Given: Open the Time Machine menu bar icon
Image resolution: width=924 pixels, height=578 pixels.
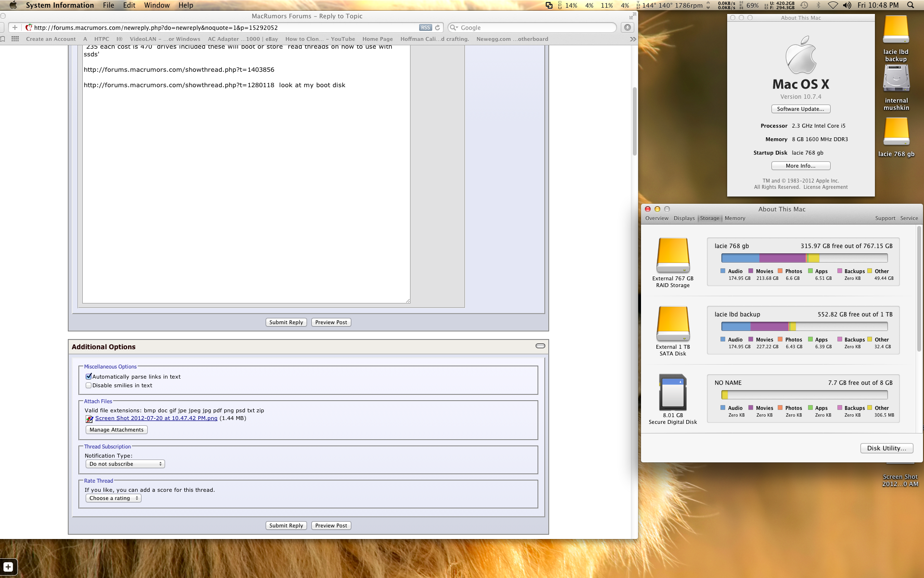Looking at the screenshot, I should [x=804, y=5].
